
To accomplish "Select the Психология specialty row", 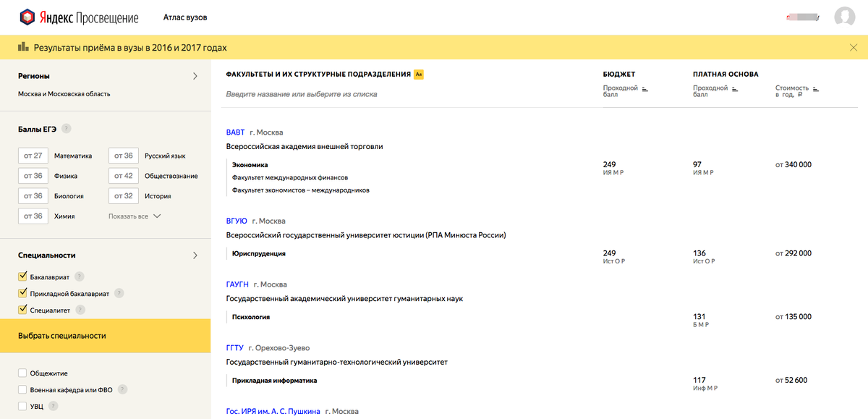I will click(x=250, y=317).
